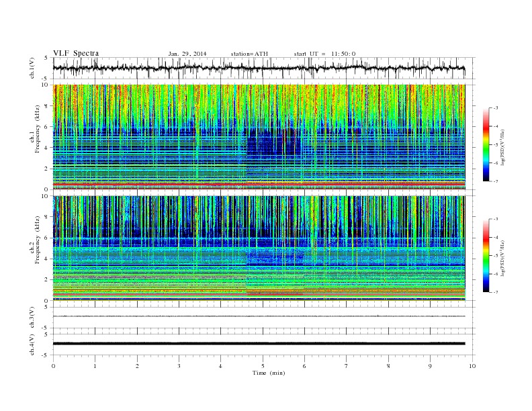Click the time axis tick label "1"

click(x=95, y=366)
